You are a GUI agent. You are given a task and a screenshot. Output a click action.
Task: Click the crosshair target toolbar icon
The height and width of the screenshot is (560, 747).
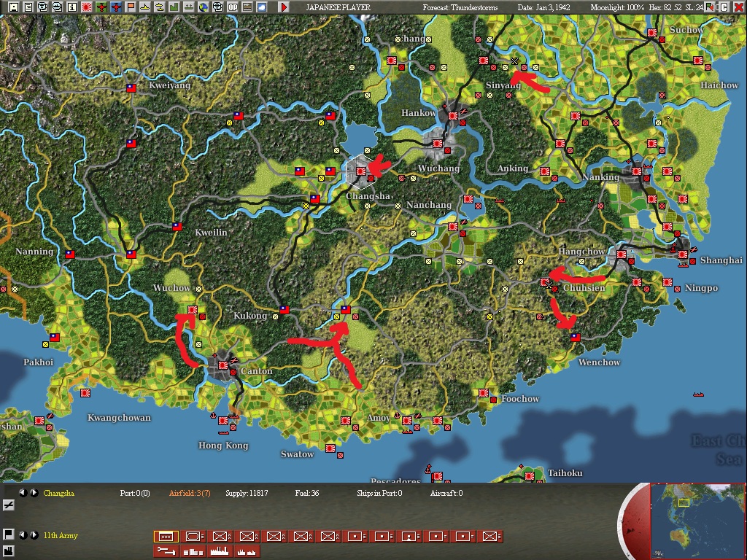(x=217, y=7)
